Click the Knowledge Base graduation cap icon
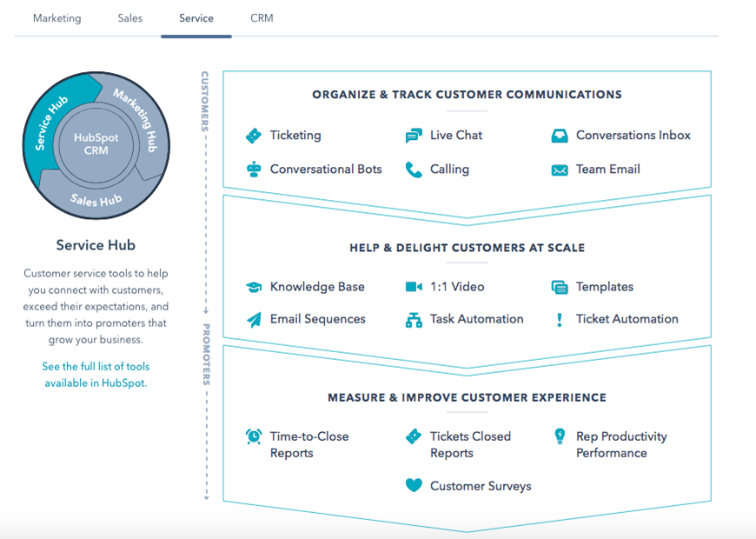The width and height of the screenshot is (756, 539). [x=254, y=287]
